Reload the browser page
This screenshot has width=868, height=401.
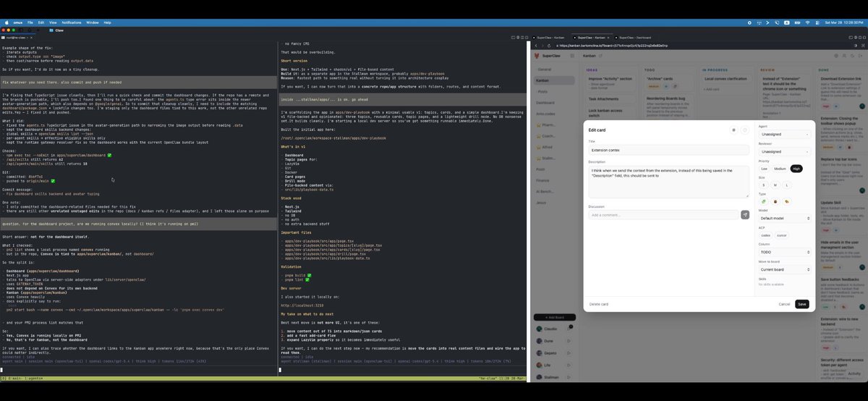[549, 45]
